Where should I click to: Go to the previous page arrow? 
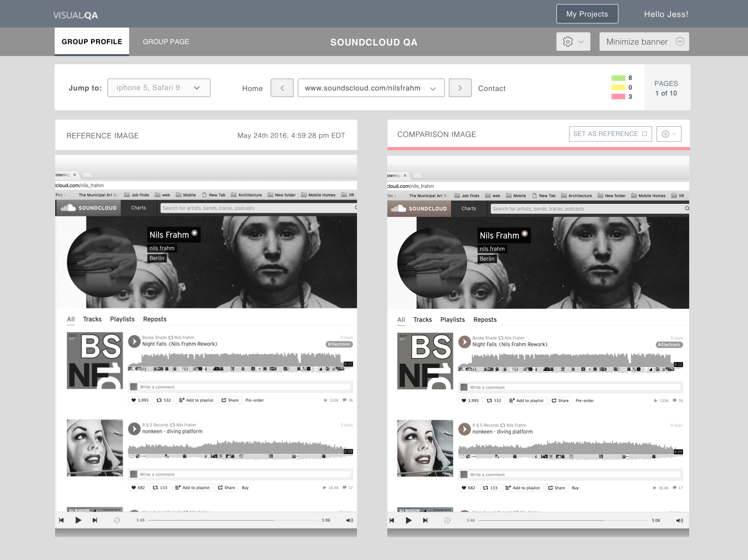tap(282, 88)
